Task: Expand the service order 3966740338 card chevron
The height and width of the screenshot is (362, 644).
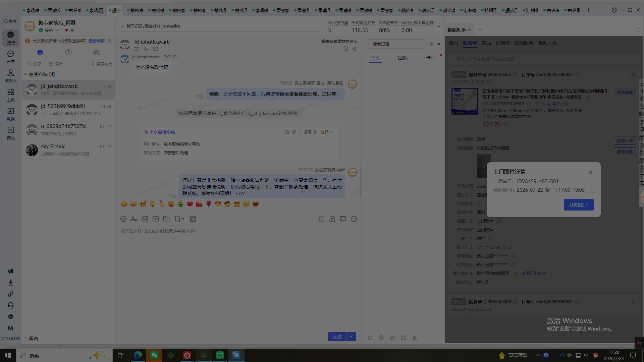Action: click(633, 302)
